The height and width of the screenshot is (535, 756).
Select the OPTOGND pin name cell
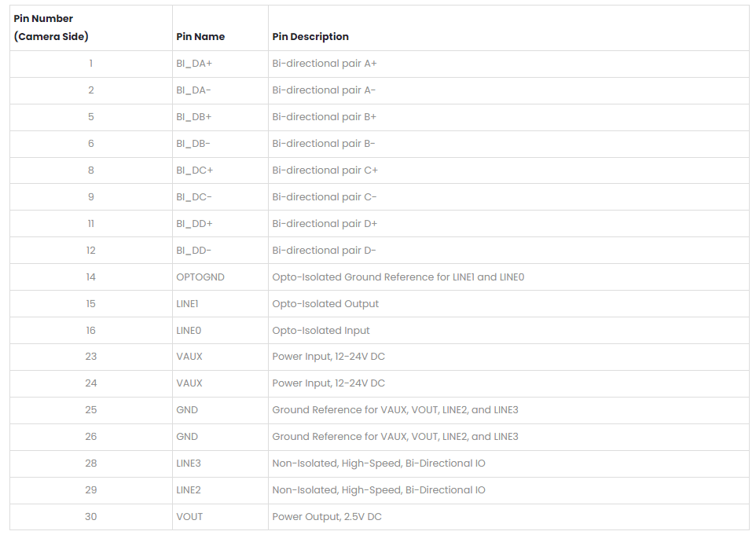tap(200, 277)
